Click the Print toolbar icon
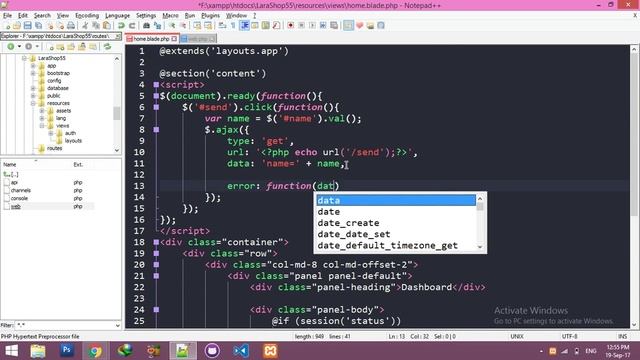Viewport: 640px width, 360px height. [x=71, y=26]
